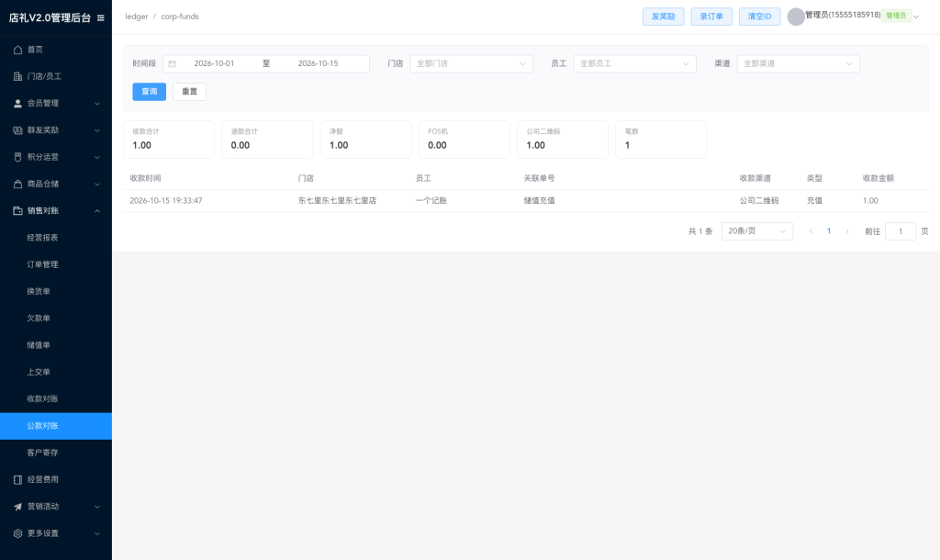Viewport: 940px width, 560px height.
Task: Click the 重置 reset button
Action: point(189,92)
